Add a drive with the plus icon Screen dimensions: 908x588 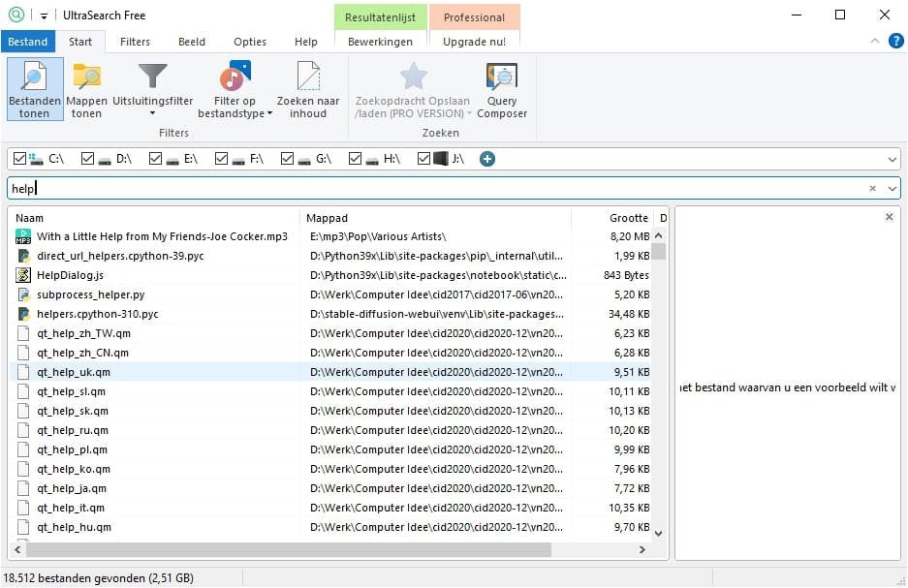tap(487, 159)
